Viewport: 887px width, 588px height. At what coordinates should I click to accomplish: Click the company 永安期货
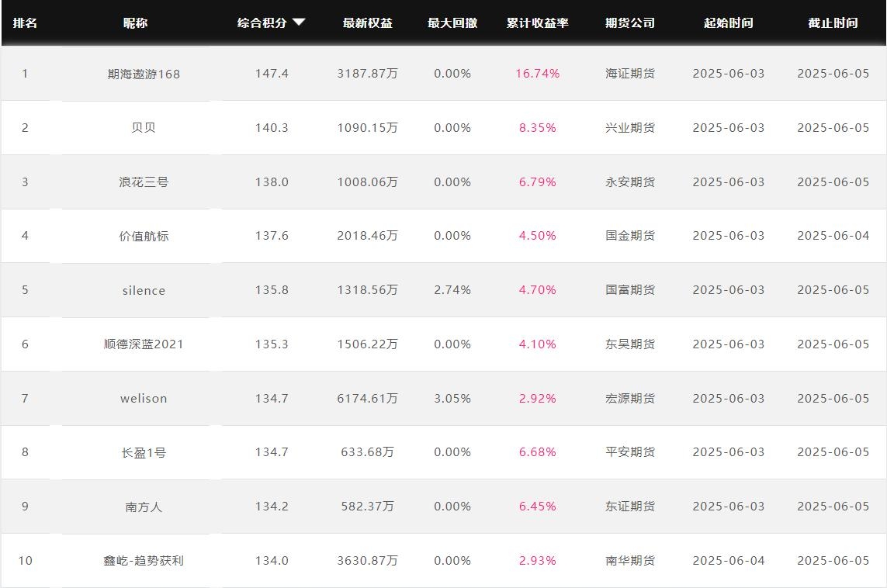click(630, 182)
